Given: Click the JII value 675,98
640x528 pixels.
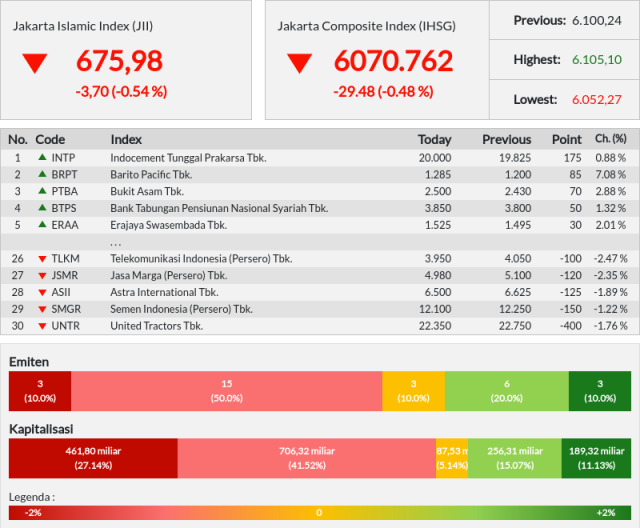Looking at the screenshot, I should [120, 61].
